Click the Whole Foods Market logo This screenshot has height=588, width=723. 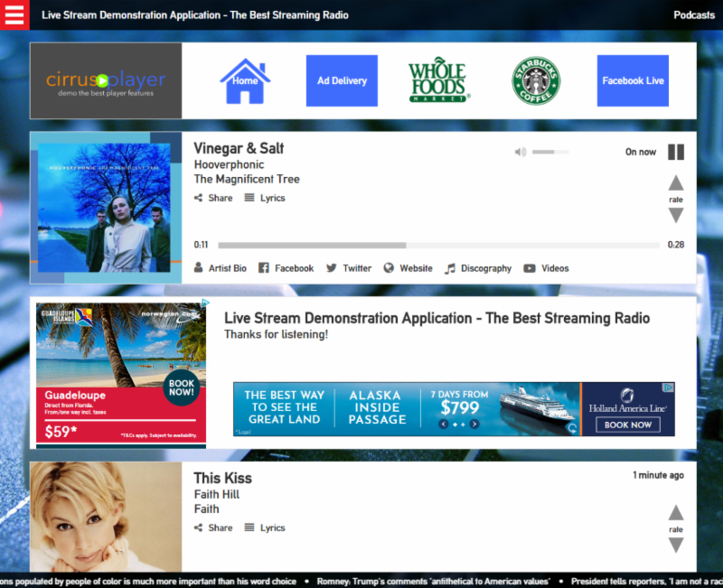point(438,80)
